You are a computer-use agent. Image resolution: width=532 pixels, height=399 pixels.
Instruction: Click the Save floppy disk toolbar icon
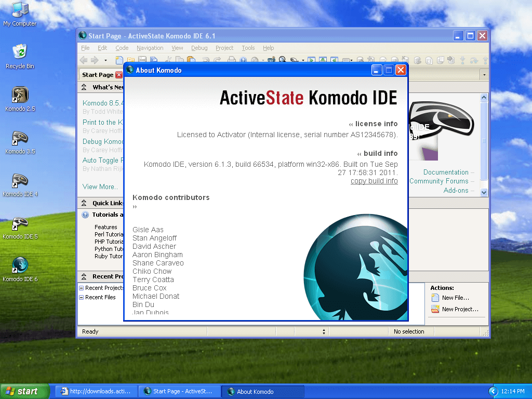pos(142,60)
